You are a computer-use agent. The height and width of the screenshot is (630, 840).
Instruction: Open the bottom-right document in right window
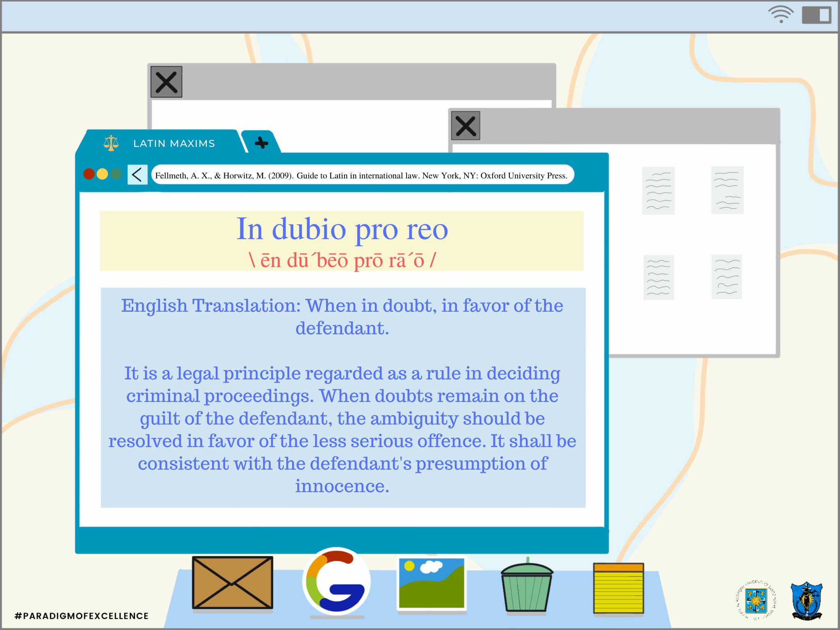coord(727,277)
